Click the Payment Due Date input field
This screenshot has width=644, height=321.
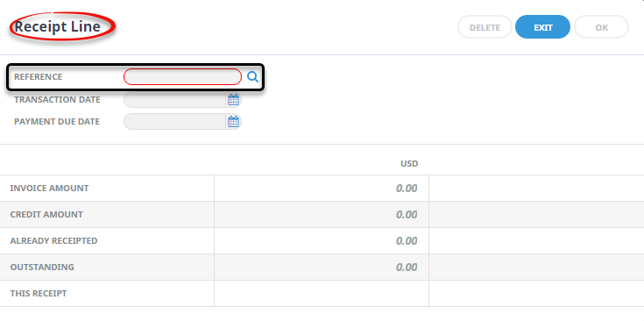tap(175, 122)
